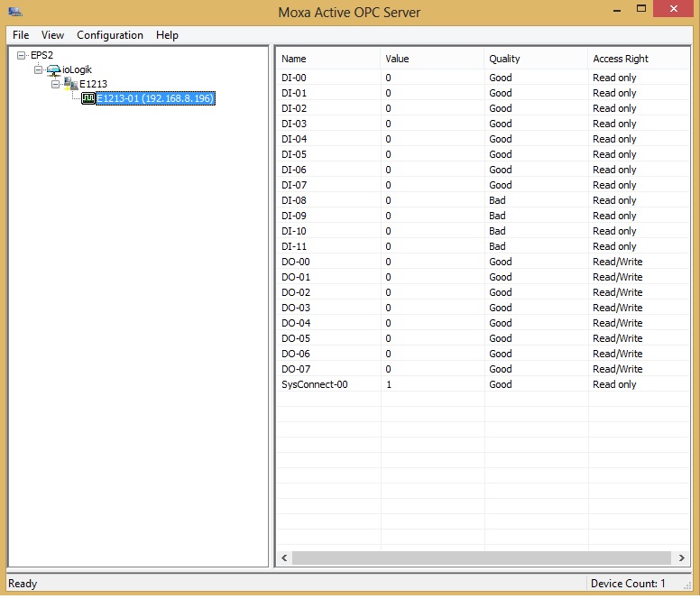Select the DI-09 tag name

click(294, 216)
